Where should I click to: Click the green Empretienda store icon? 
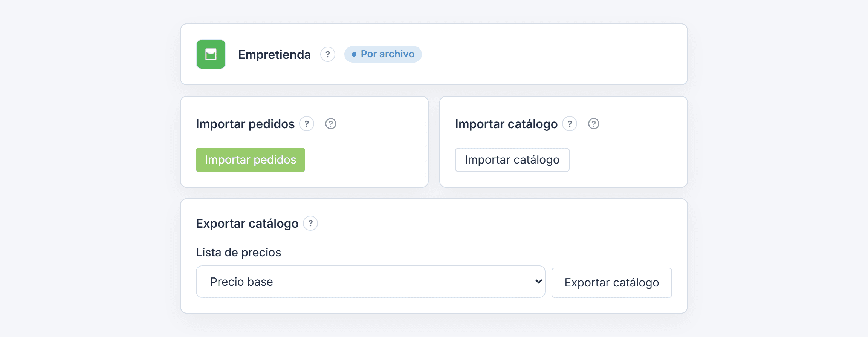point(211,54)
